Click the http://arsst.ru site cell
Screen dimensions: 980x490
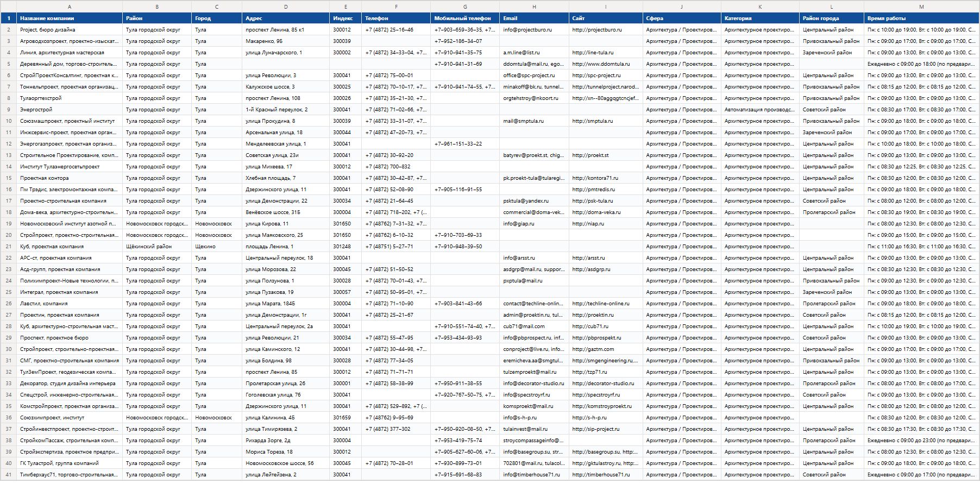(606, 258)
